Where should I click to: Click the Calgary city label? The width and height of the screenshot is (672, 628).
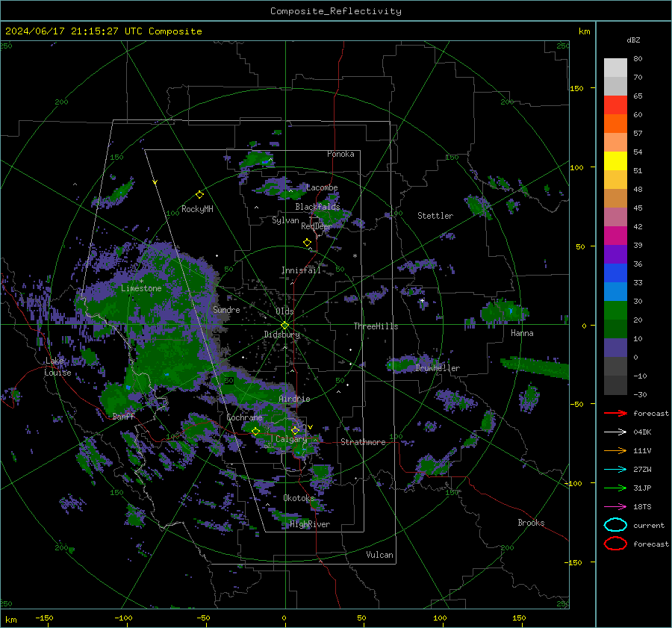[x=291, y=439]
